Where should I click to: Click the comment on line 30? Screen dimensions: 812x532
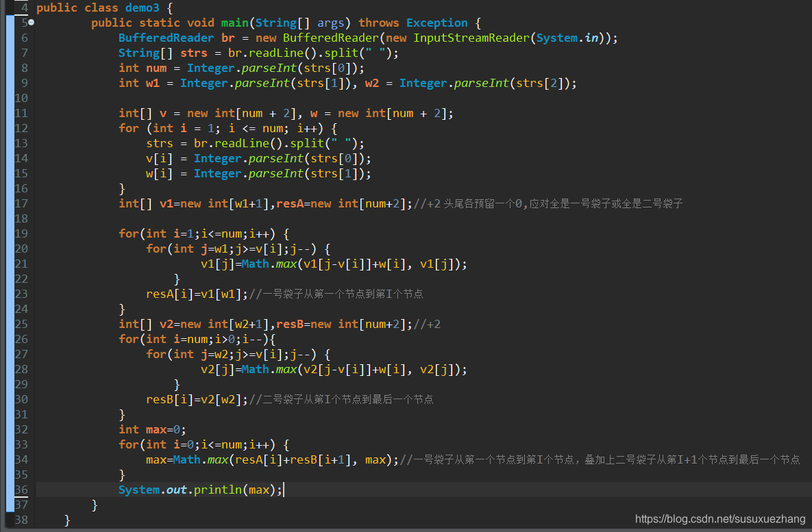coord(341,400)
